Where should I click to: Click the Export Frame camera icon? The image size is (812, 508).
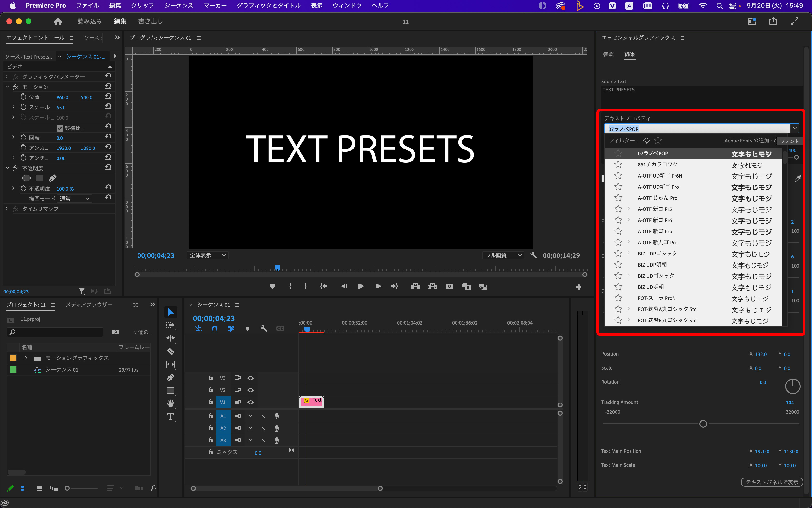449,286
